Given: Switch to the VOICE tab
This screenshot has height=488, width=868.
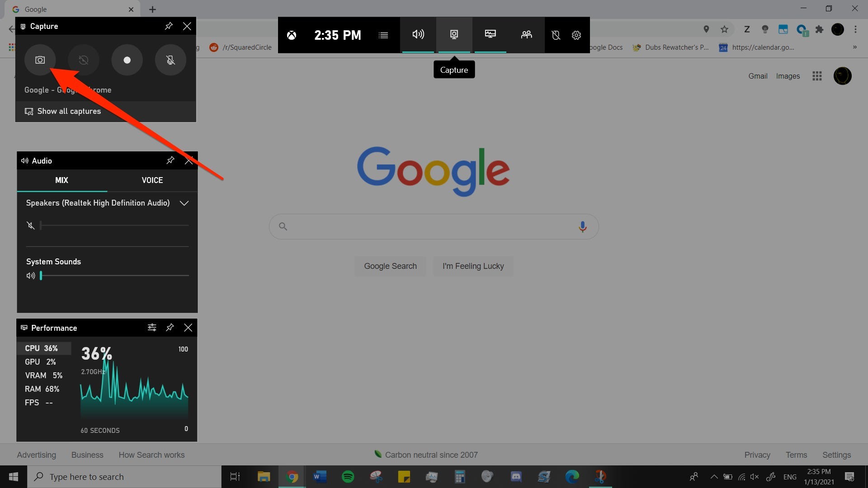Looking at the screenshot, I should 152,180.
